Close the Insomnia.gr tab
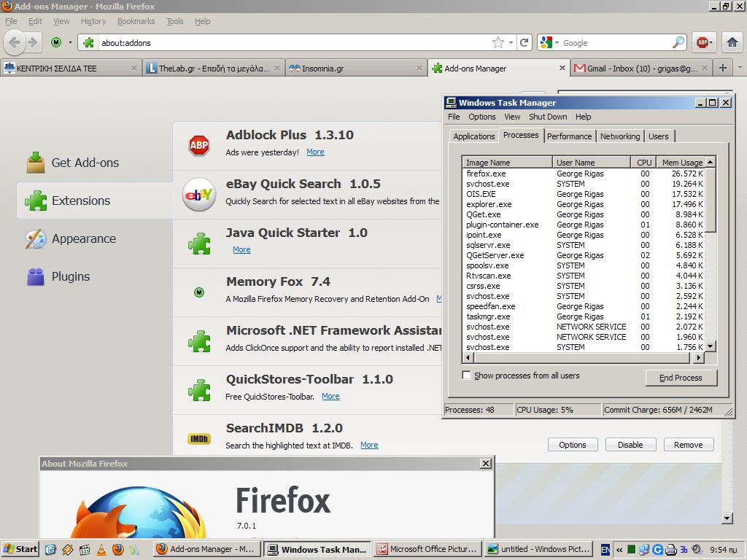747x560 pixels. [x=419, y=68]
